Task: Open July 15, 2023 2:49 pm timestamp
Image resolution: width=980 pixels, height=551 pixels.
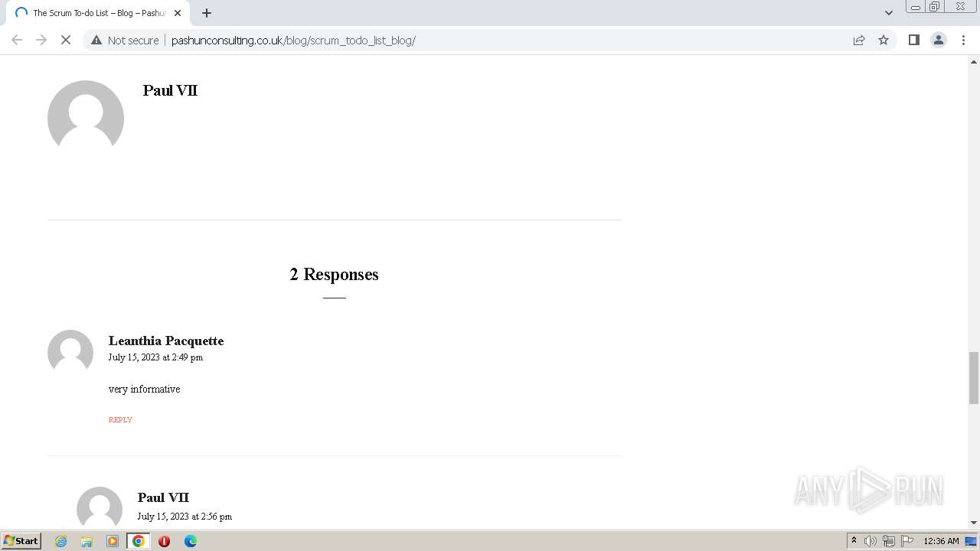Action: (155, 357)
